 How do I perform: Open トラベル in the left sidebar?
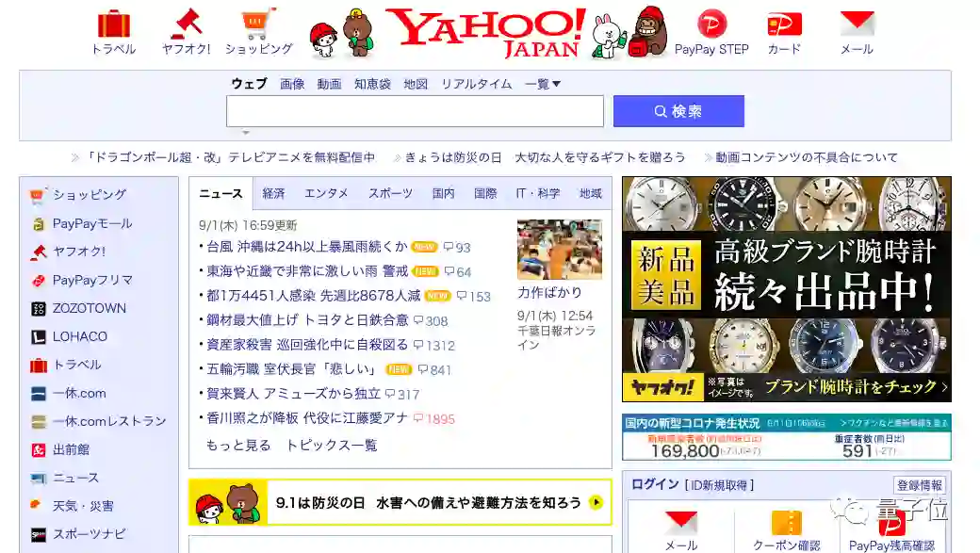(77, 365)
